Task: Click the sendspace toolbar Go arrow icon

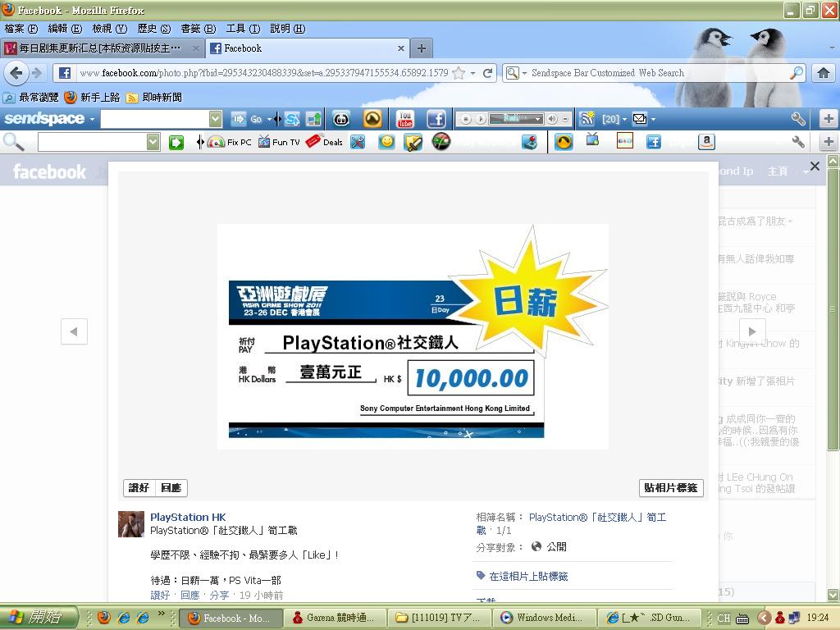Action: [x=239, y=119]
